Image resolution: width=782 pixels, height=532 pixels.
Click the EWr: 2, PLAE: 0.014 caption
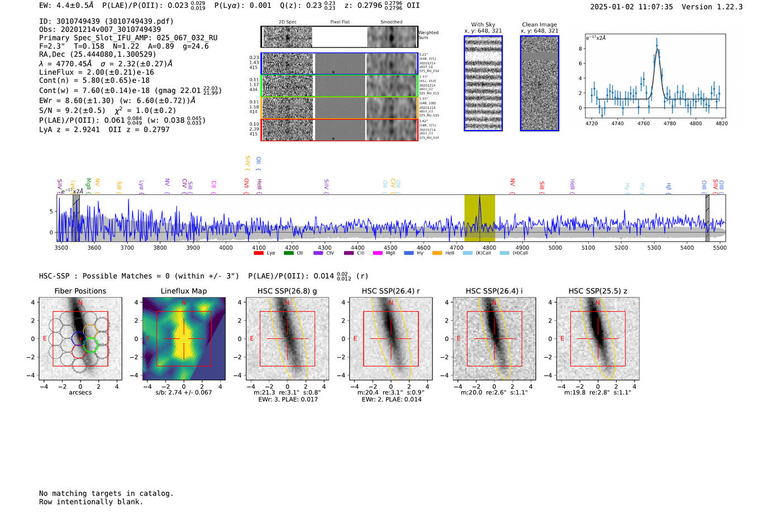[391, 399]
